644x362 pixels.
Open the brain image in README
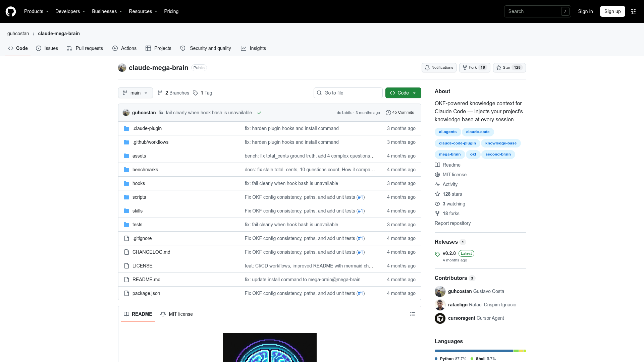270,347
